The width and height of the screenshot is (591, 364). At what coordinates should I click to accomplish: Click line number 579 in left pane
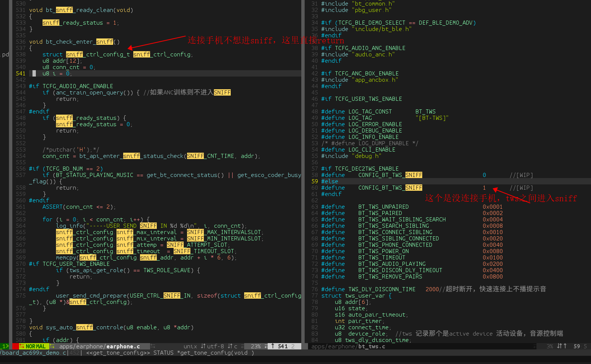click(21, 327)
